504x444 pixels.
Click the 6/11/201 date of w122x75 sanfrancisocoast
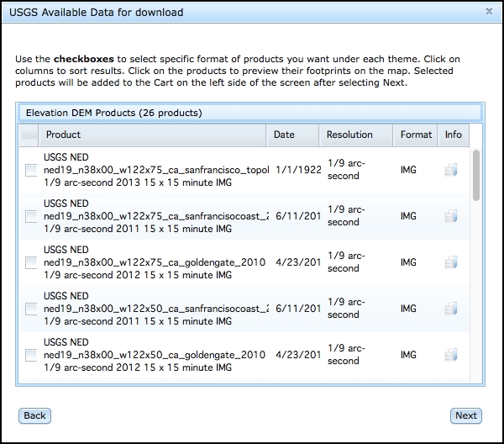(x=298, y=216)
